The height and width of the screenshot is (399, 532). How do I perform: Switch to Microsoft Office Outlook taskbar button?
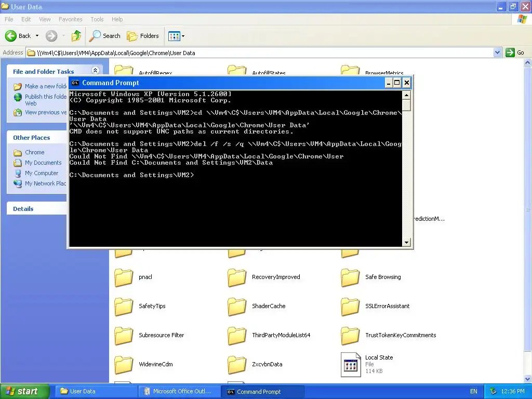pos(179,392)
